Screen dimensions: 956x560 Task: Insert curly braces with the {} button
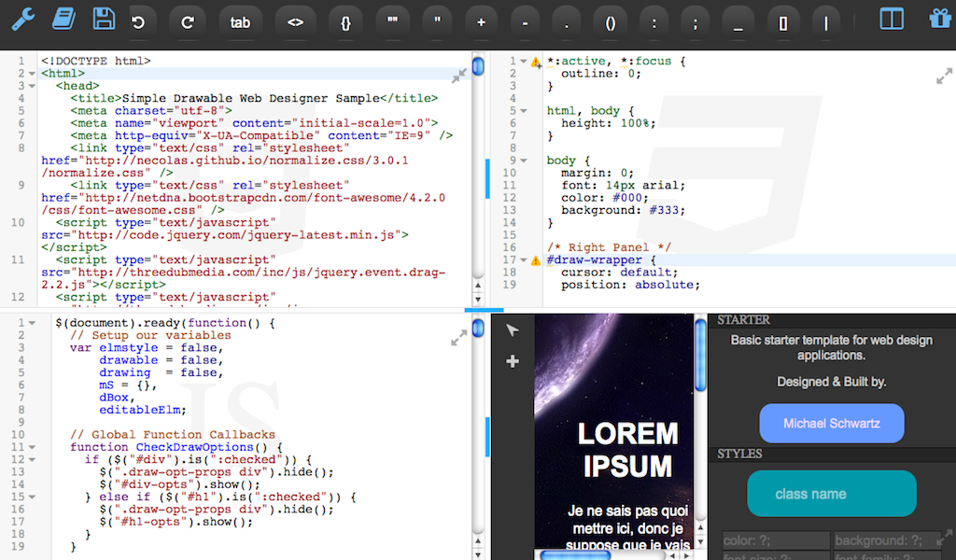pyautogui.click(x=344, y=23)
